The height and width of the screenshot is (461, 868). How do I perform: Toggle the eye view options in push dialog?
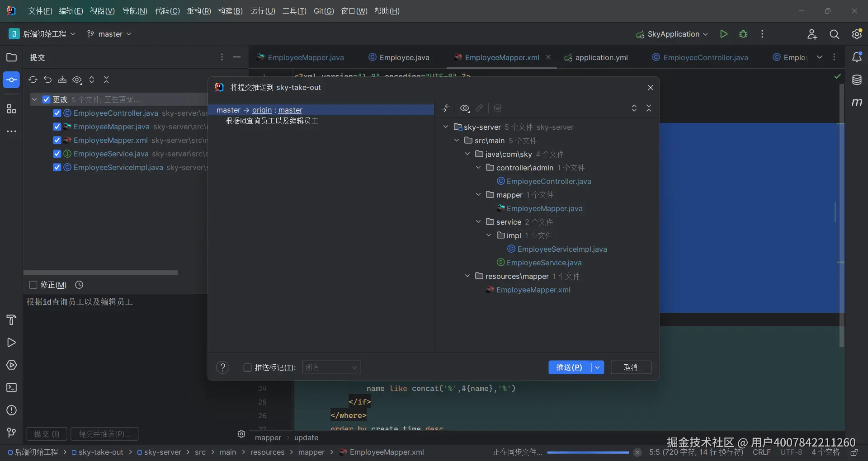465,108
